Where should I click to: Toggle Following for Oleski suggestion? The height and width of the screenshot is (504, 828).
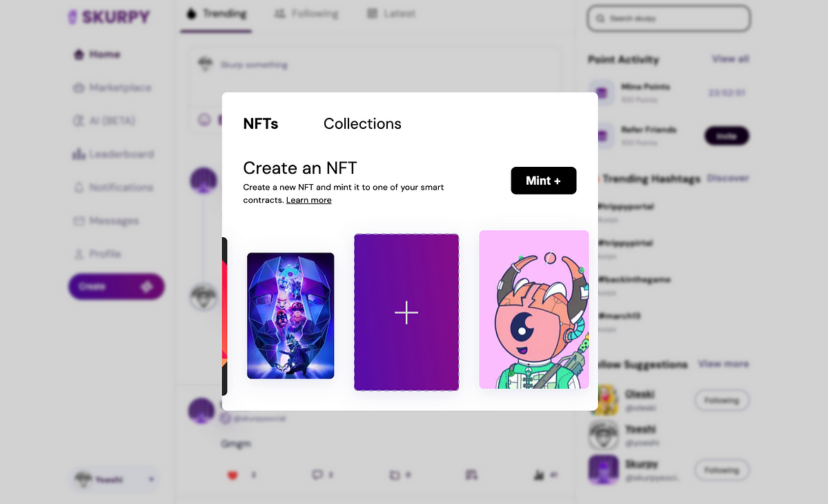722,401
